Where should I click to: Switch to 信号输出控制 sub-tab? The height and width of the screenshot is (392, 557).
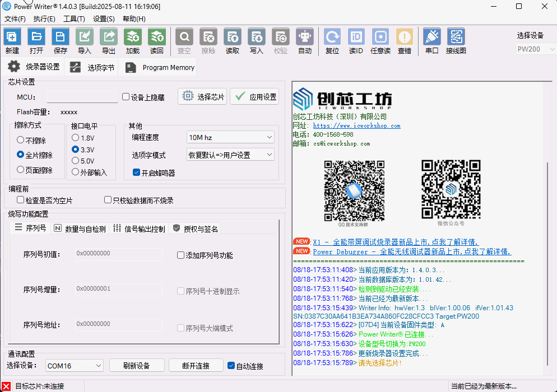(139, 228)
